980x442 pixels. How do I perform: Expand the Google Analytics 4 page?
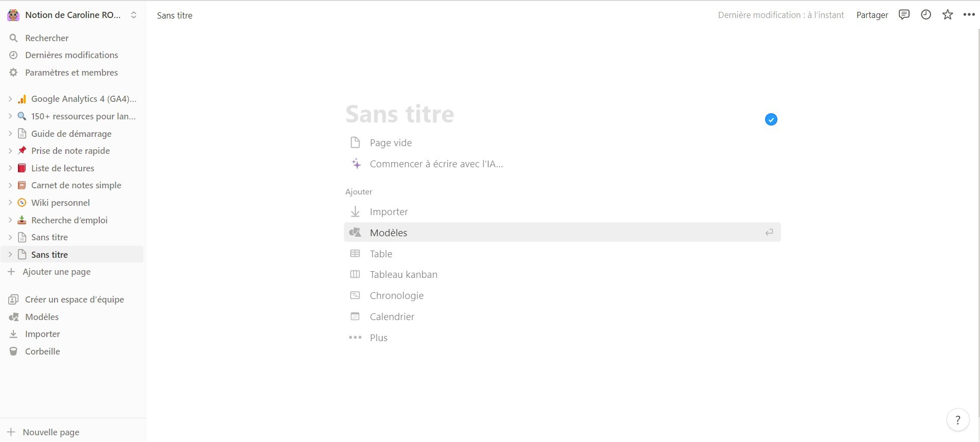[x=10, y=99]
